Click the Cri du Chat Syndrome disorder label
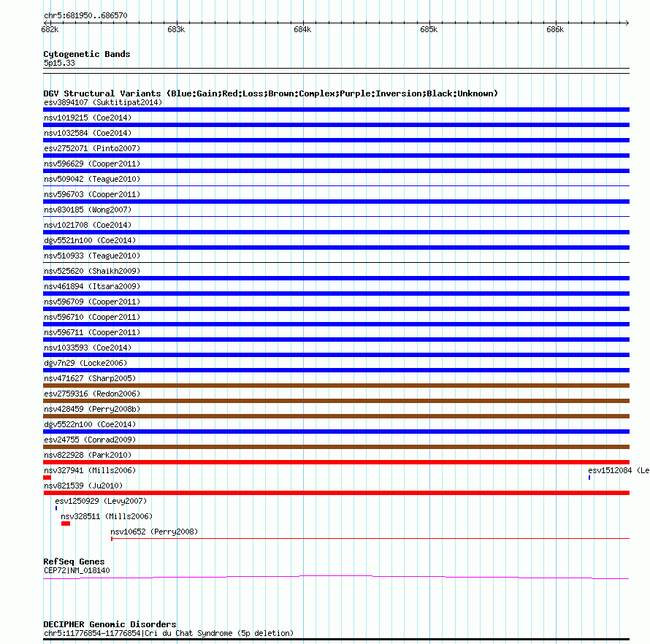 [168, 633]
